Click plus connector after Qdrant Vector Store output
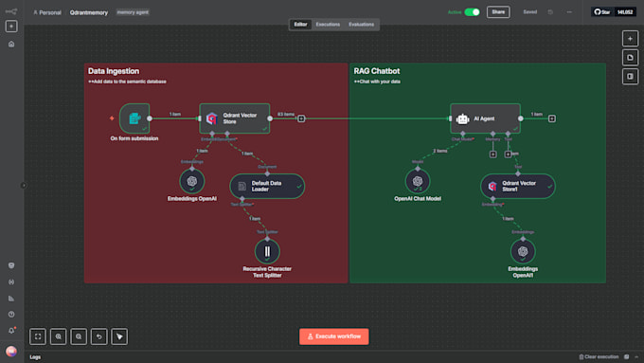The height and width of the screenshot is (363, 644). [301, 118]
